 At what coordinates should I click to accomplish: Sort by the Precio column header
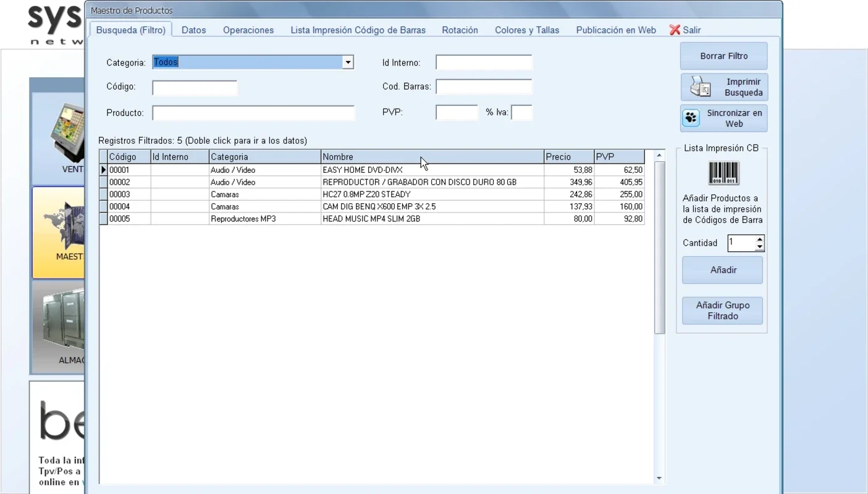click(569, 157)
